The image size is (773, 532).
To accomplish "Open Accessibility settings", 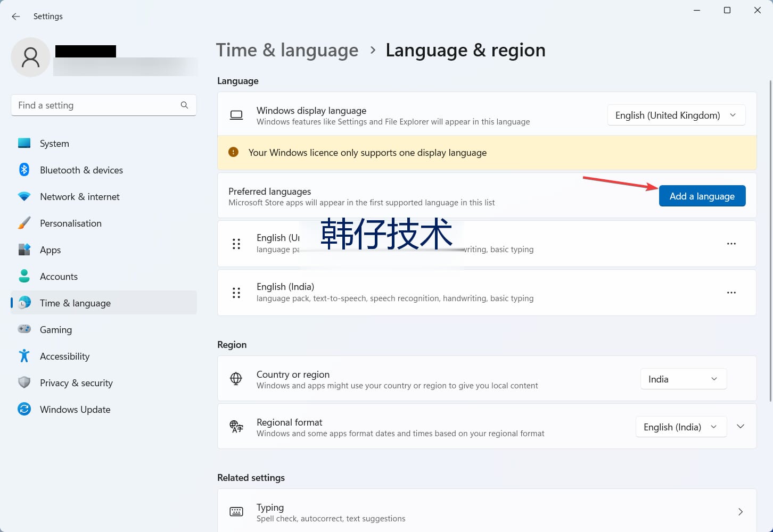I will (x=104, y=356).
